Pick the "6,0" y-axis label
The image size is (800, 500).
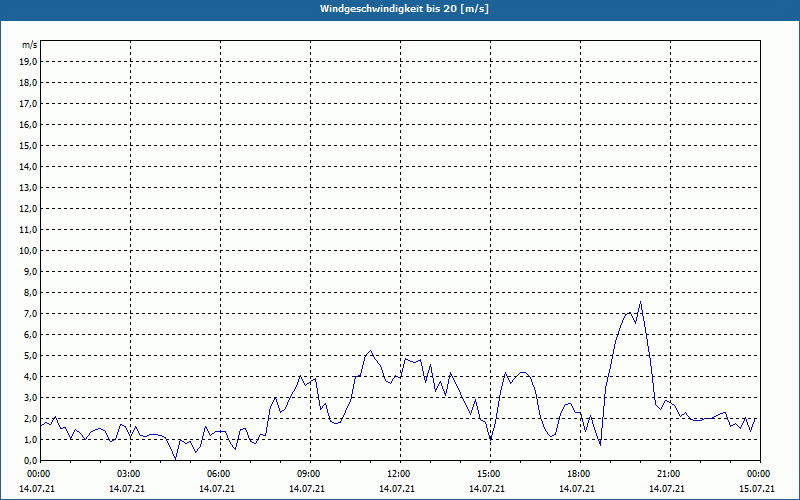click(30, 334)
